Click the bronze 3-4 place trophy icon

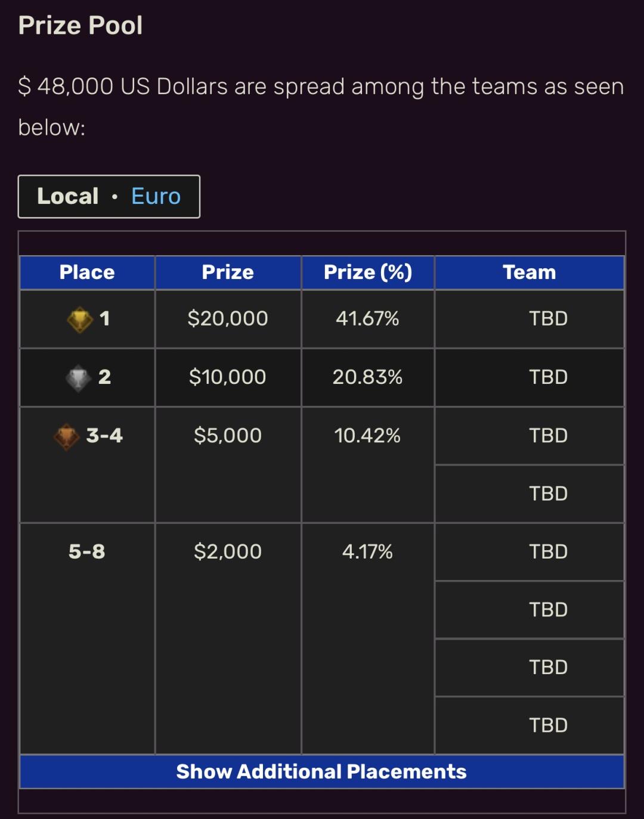point(66,436)
